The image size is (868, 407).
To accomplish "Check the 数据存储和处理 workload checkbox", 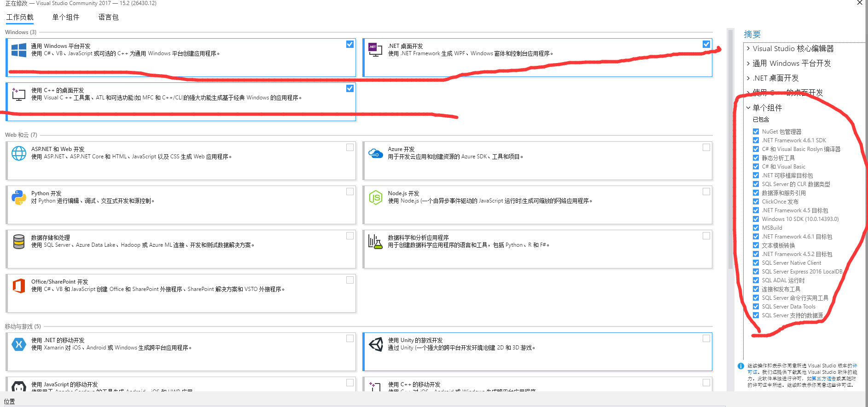I will [x=350, y=236].
